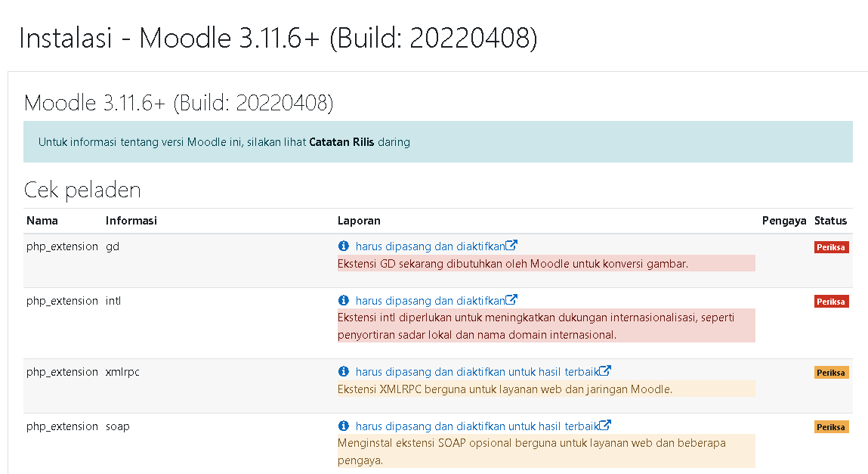
Task: Click the red Periksa badge for gd
Action: pos(831,247)
